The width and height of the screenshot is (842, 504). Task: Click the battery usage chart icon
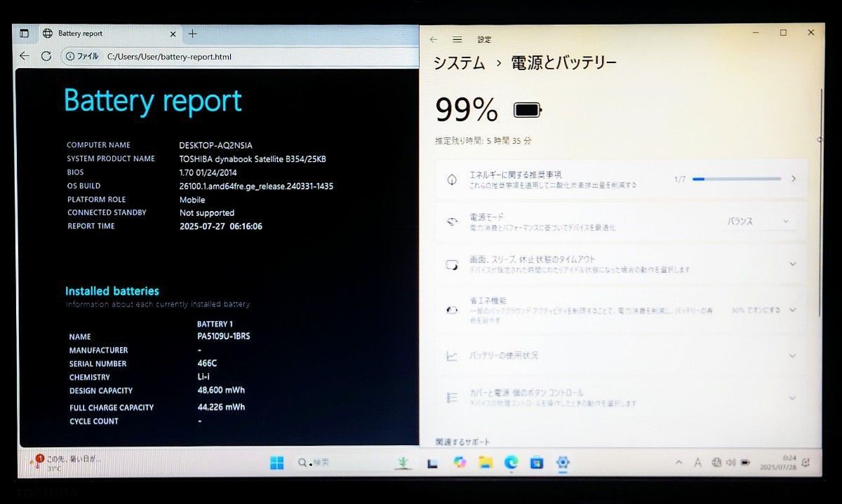452,356
